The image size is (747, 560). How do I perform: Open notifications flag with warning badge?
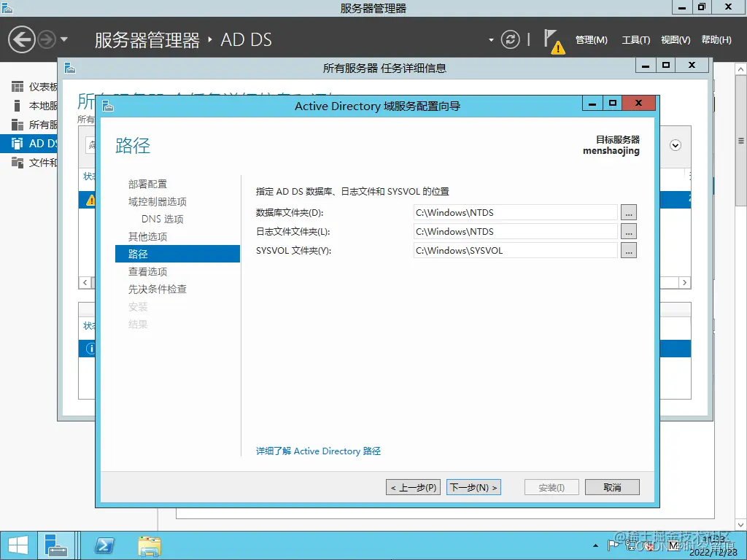point(554,42)
